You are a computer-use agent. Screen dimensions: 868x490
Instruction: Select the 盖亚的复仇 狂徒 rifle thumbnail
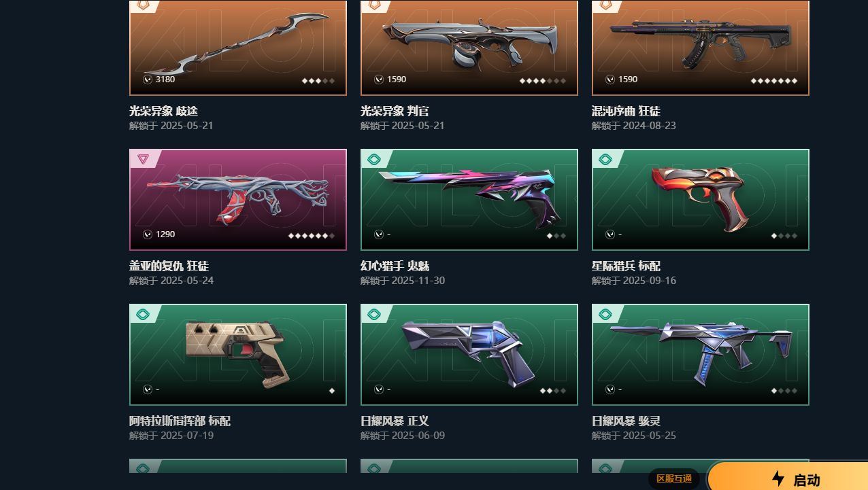238,200
